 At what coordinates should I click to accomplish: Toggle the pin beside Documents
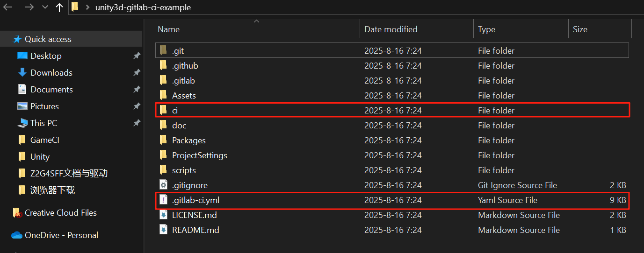137,90
